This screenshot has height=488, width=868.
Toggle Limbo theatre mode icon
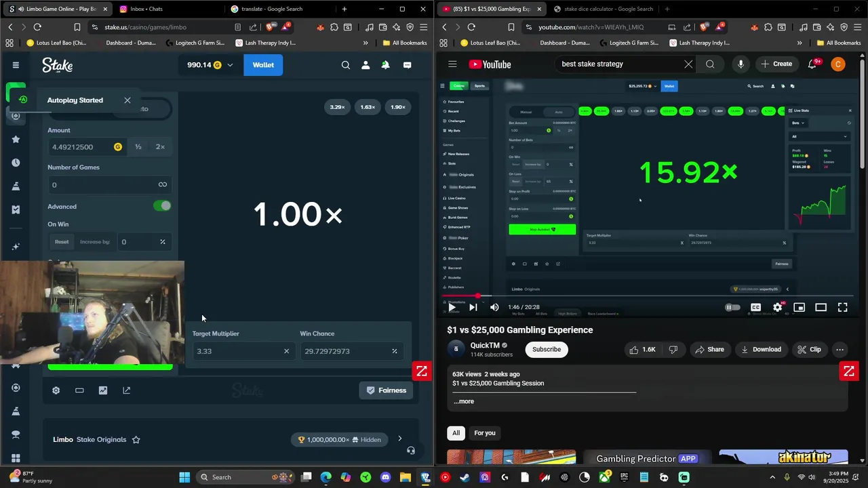[79, 390]
